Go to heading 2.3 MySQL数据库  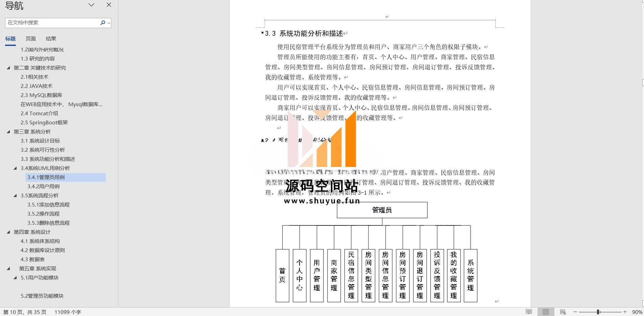point(41,95)
